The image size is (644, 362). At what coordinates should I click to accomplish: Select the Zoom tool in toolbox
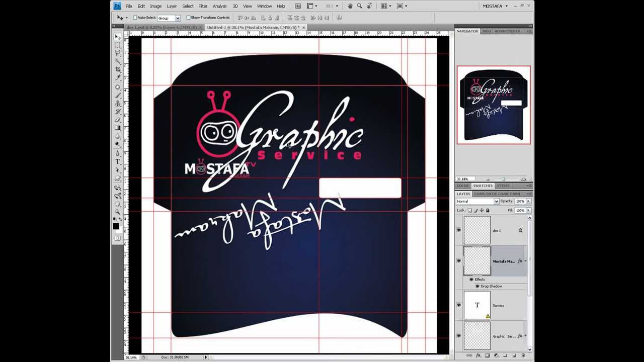point(118,213)
